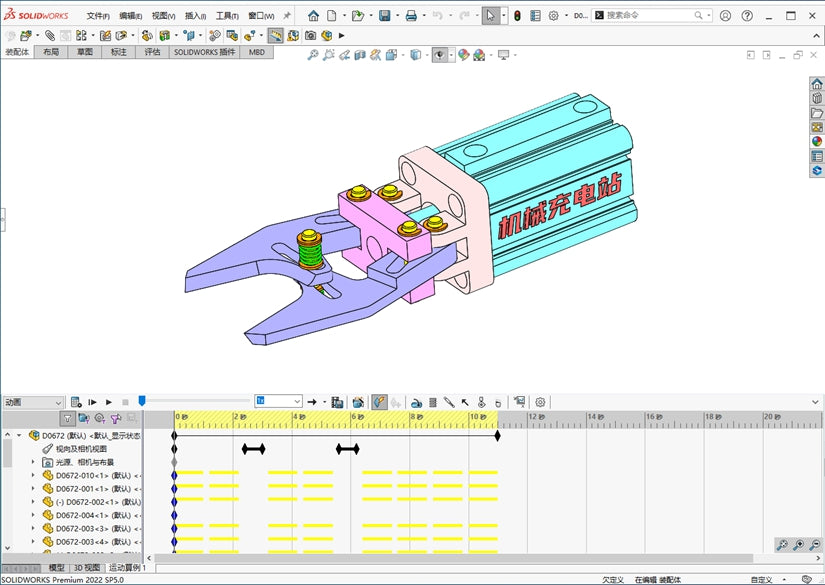This screenshot has height=585, width=825.
Task: Switch to the 草图 (Sketch) tab
Action: point(85,52)
